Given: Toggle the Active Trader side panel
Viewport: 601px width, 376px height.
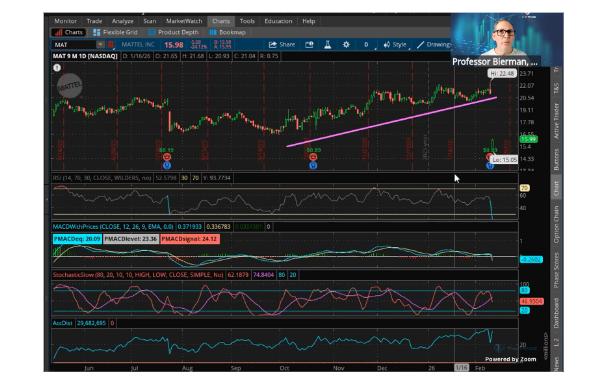Looking at the screenshot, I should 556,121.
